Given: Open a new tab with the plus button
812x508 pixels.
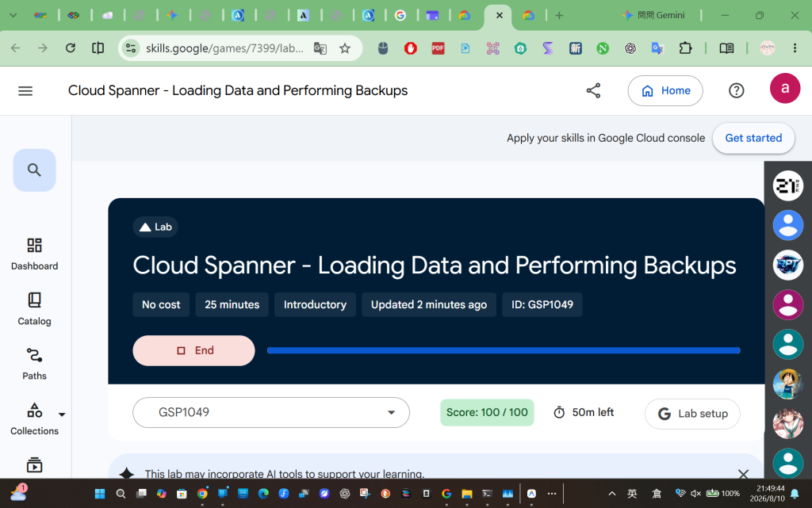Looking at the screenshot, I should 559,16.
